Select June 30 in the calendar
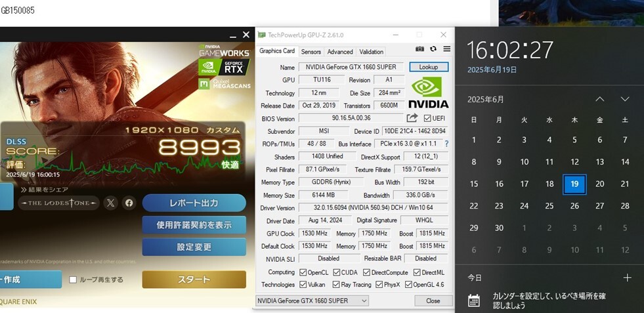This screenshot has width=644, height=313. [499, 228]
